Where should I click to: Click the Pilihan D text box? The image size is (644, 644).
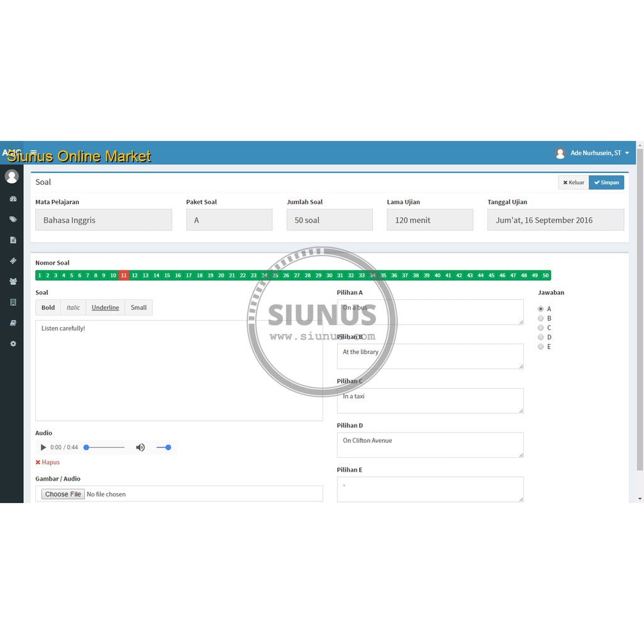(x=430, y=445)
